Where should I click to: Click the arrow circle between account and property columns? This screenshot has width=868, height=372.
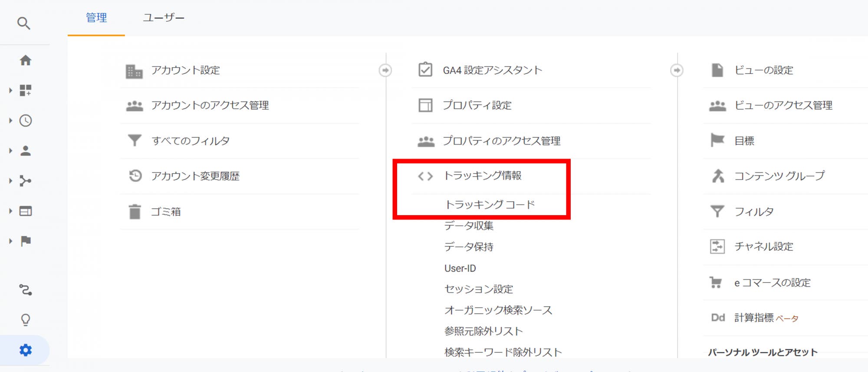coord(385,70)
